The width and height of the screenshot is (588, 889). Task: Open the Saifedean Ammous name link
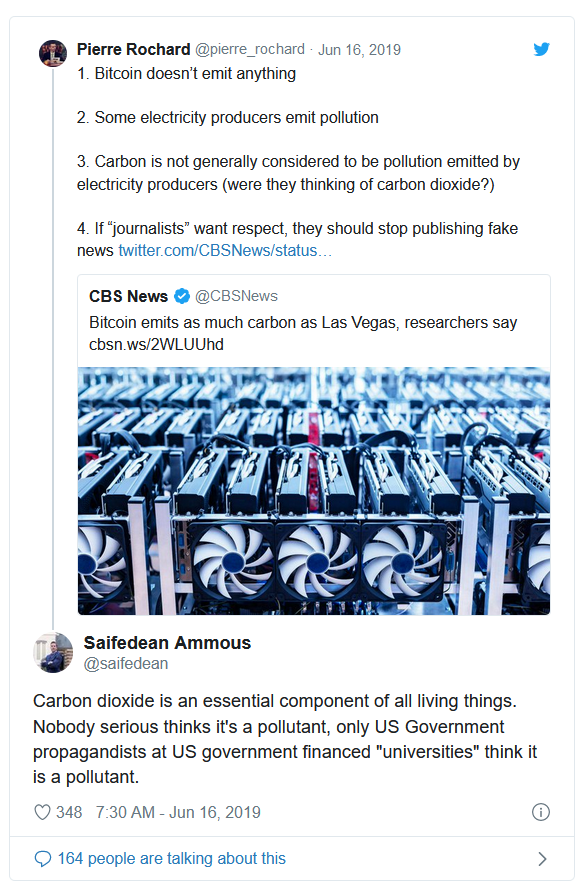coord(167,642)
